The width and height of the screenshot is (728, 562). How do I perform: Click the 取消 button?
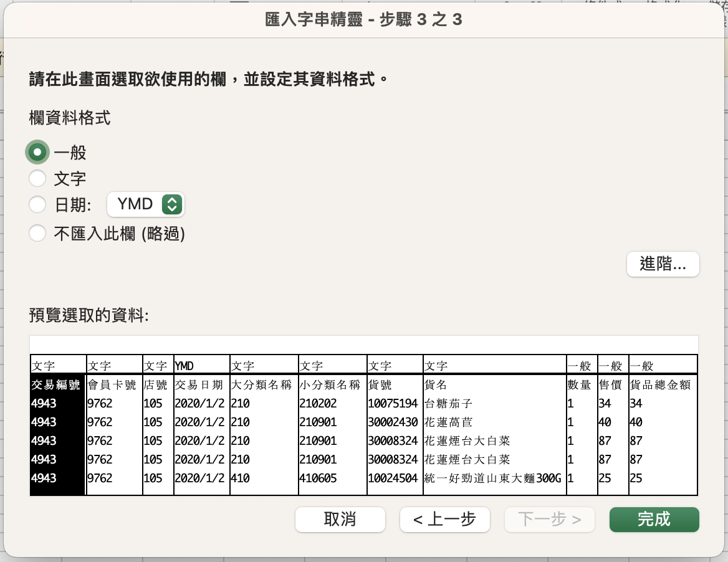coord(340,519)
